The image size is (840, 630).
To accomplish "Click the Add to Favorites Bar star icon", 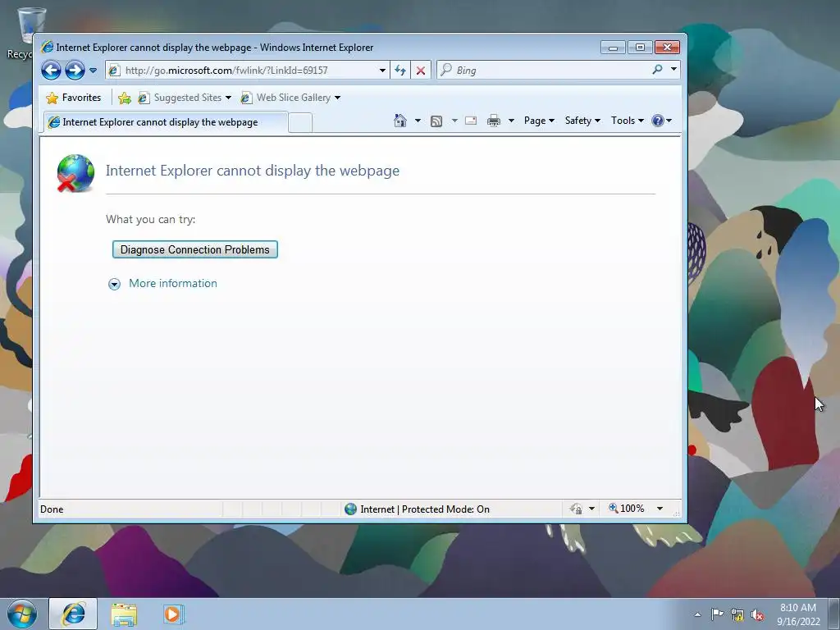I will pyautogui.click(x=125, y=98).
